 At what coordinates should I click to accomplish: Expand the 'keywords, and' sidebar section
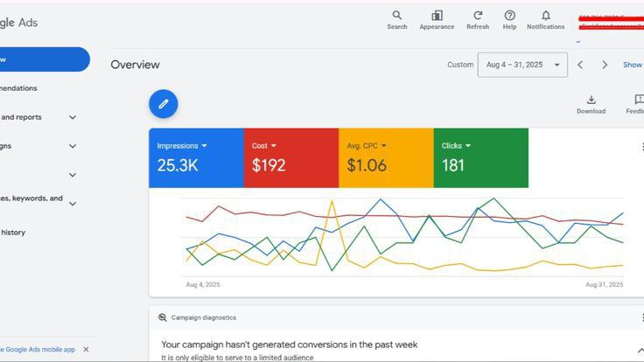pyautogui.click(x=73, y=204)
